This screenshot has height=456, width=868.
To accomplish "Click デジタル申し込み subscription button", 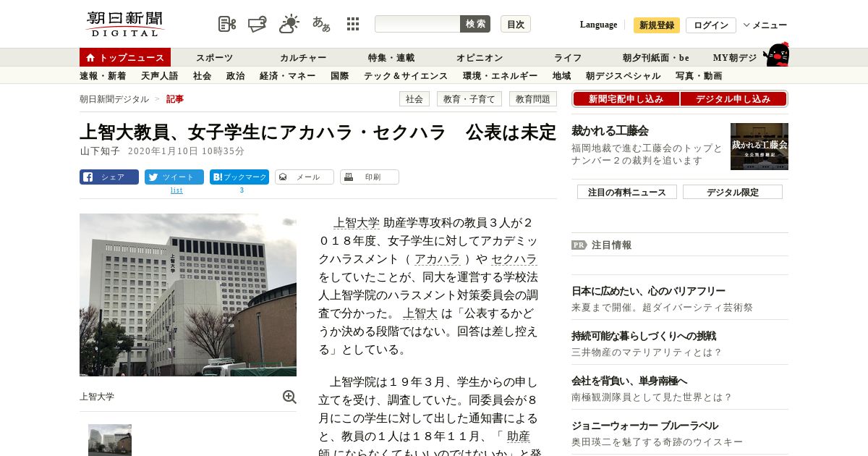I will coord(733,99).
